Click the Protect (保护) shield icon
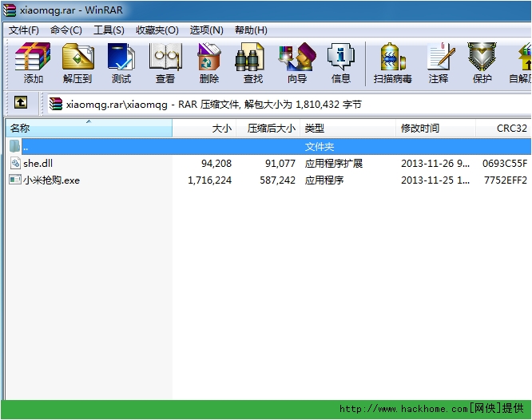 [x=482, y=57]
